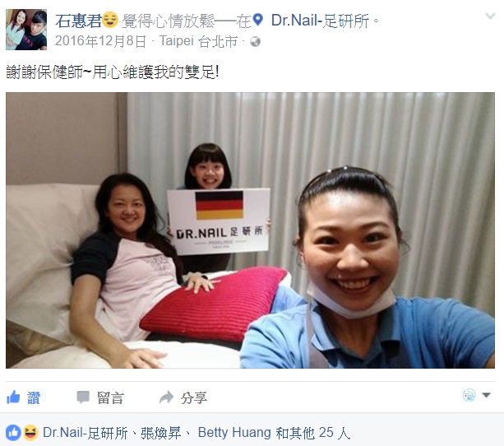
Task: Click the globe public privacy icon
Action: (x=255, y=41)
